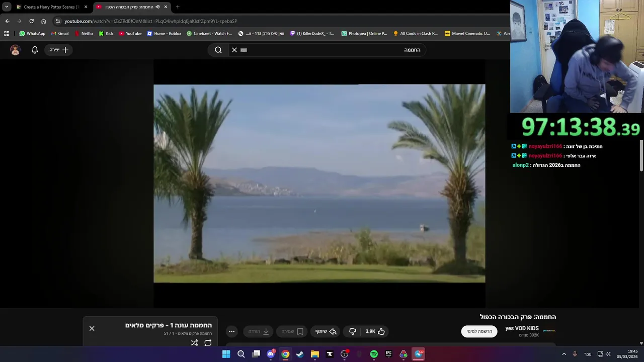This screenshot has width=644, height=362.
Task: Click the Share (שיתוף) button
Action: coord(326,331)
